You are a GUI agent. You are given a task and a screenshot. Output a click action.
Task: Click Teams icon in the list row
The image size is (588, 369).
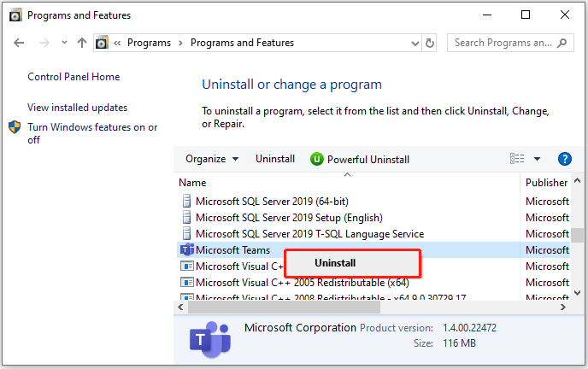pyautogui.click(x=187, y=249)
